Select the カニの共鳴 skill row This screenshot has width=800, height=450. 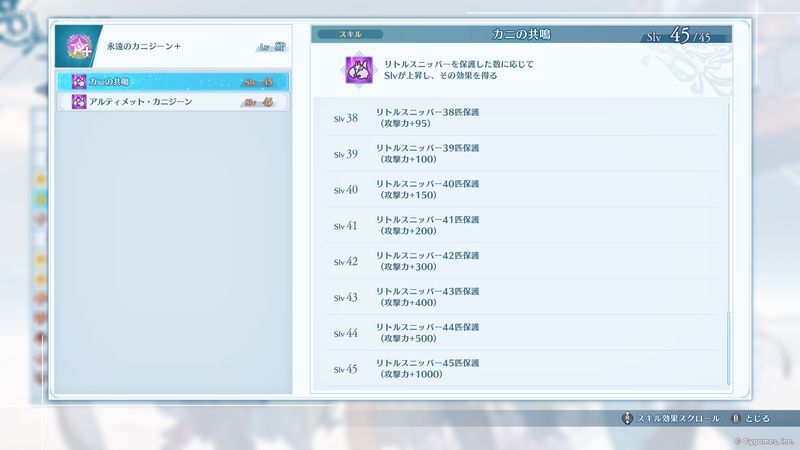point(173,82)
